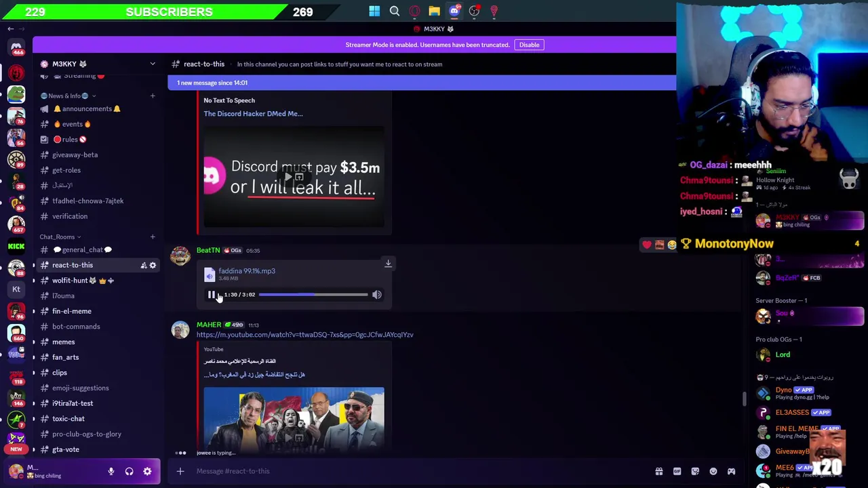Open MAHER's YouTube video thumbnail

294,419
